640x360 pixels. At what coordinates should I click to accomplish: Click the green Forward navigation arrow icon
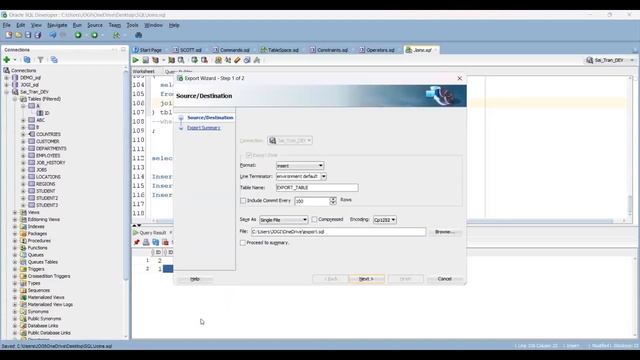pyautogui.click(x=94, y=35)
